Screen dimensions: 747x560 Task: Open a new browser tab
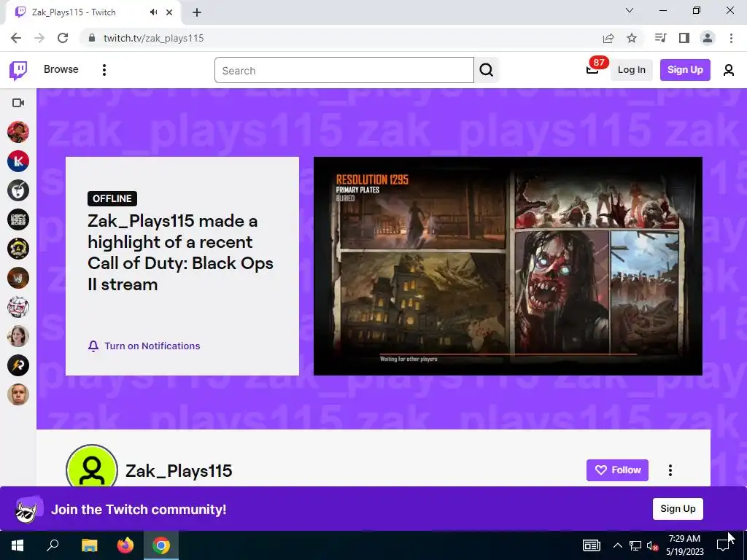click(197, 12)
